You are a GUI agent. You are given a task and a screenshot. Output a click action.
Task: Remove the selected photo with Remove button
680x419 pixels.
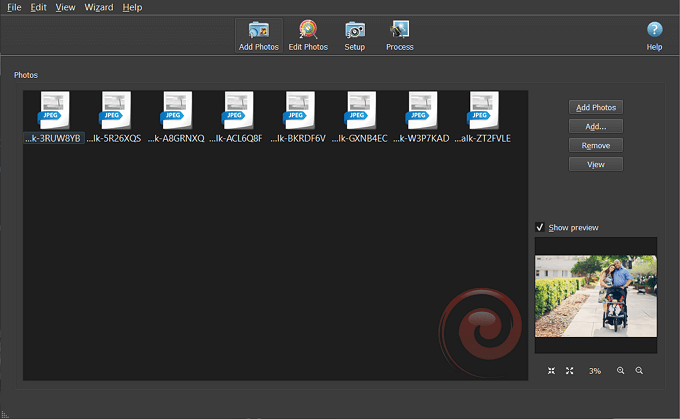[x=596, y=145]
